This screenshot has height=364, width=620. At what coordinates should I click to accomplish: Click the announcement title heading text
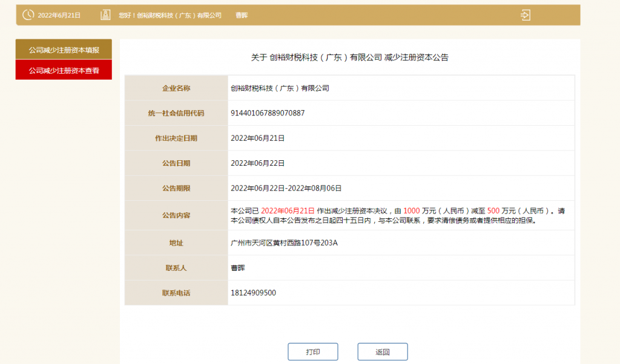click(x=349, y=57)
